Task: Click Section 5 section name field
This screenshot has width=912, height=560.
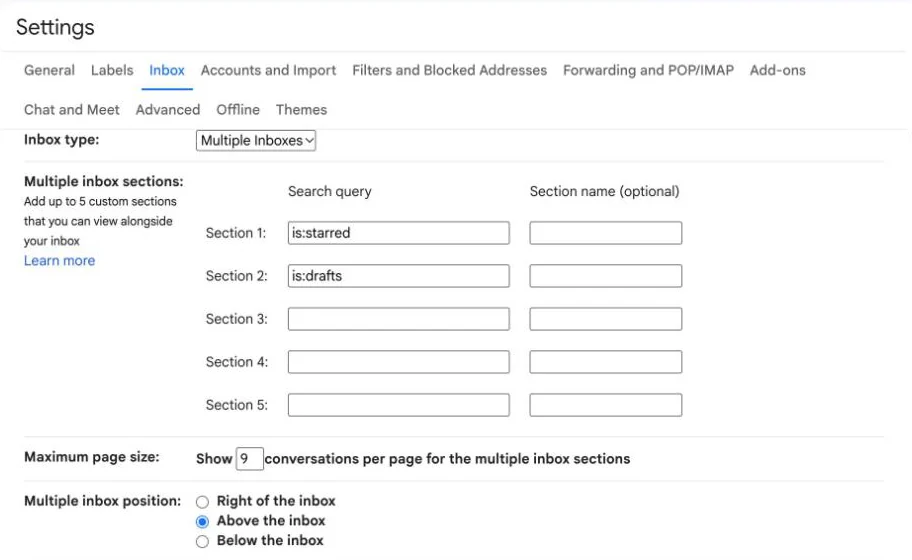Action: (x=605, y=405)
